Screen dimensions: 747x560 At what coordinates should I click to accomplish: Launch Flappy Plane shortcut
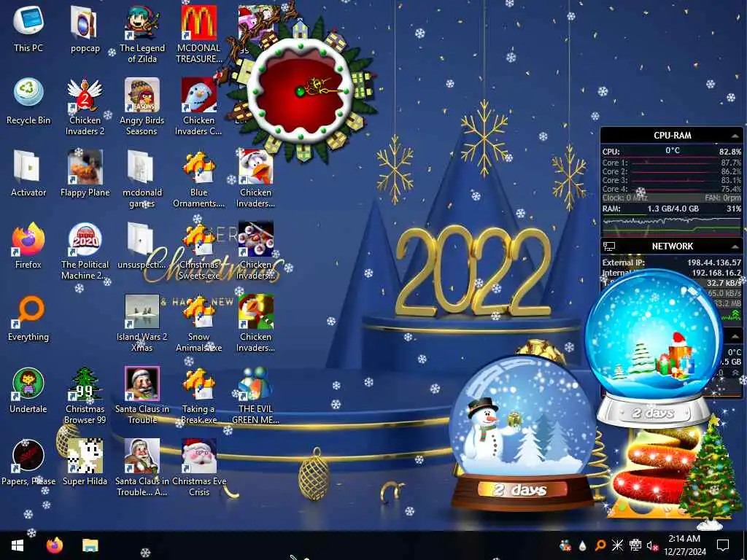point(85,173)
